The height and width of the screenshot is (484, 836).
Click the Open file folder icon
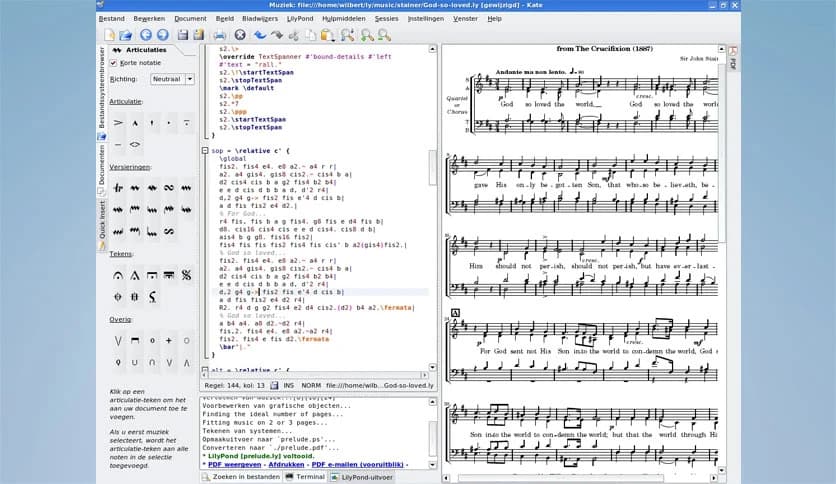[x=126, y=35]
